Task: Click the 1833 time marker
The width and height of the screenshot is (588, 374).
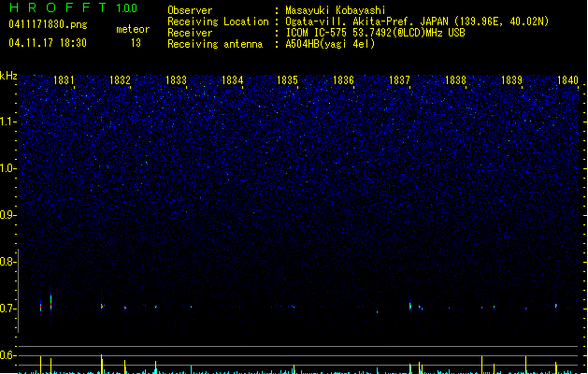Action: (x=176, y=80)
